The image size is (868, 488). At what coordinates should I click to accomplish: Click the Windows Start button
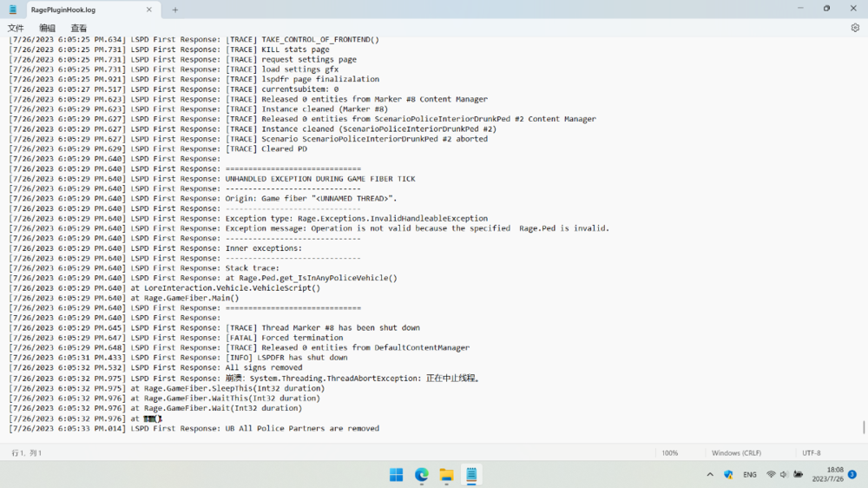397,474
